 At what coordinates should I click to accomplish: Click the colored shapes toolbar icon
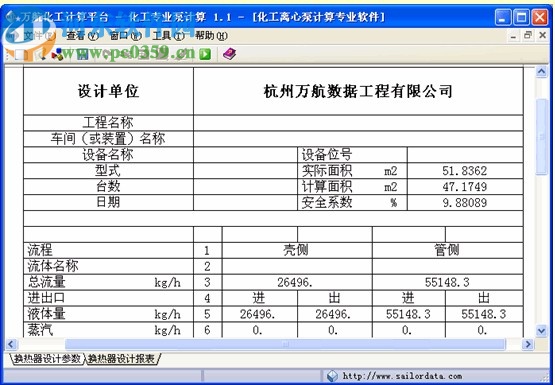click(58, 54)
